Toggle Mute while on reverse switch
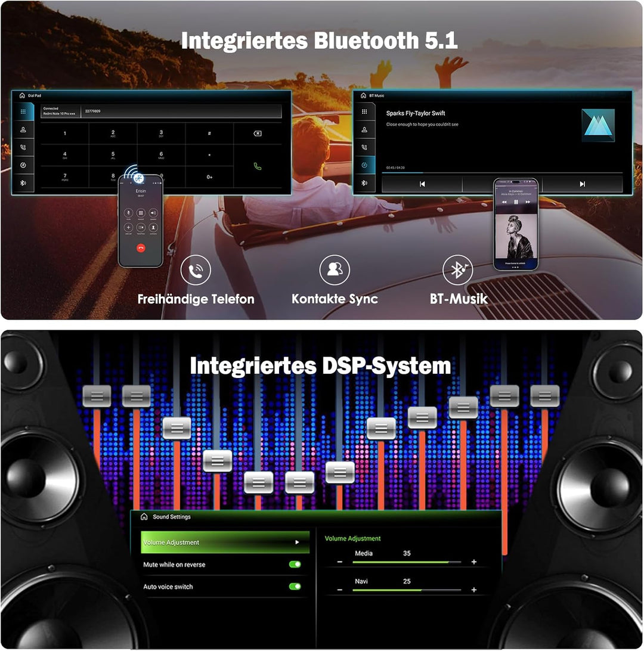 pos(295,564)
